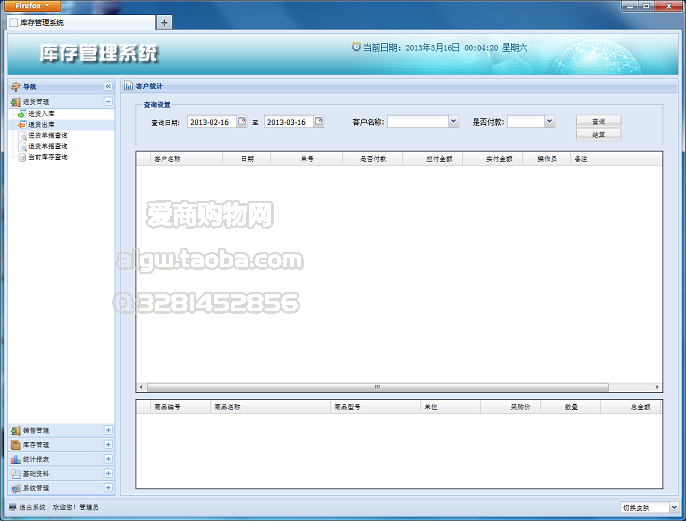Open the Firefox application menu
Screen dimensions: 686x521
tap(32, 6)
